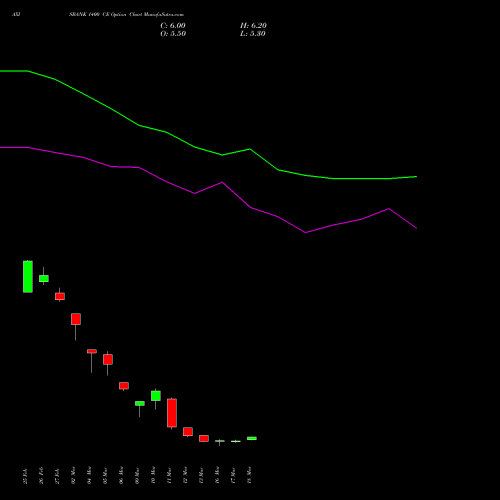
Task: Click the 25 Feb date label
Action: pos(26,476)
